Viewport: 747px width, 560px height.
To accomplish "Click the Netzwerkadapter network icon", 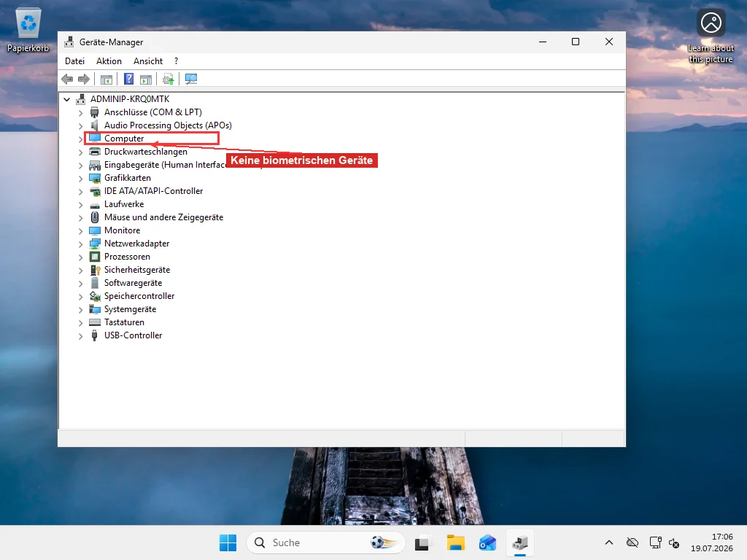I will click(95, 244).
